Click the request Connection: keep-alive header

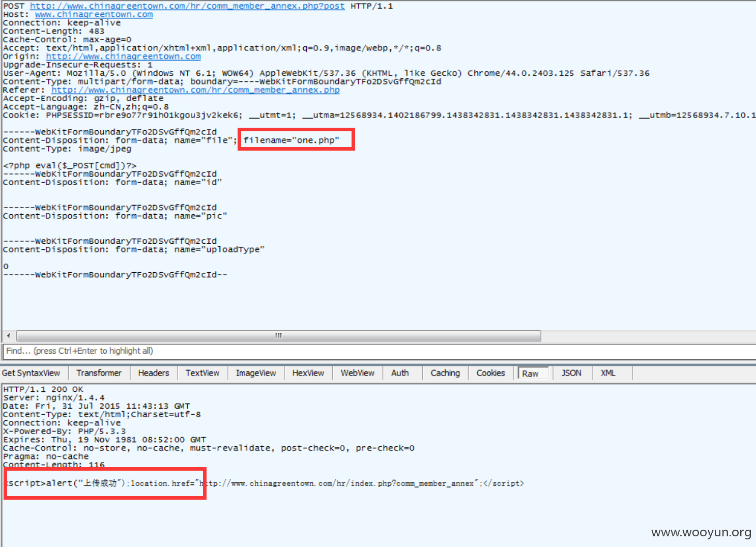pos(62,23)
